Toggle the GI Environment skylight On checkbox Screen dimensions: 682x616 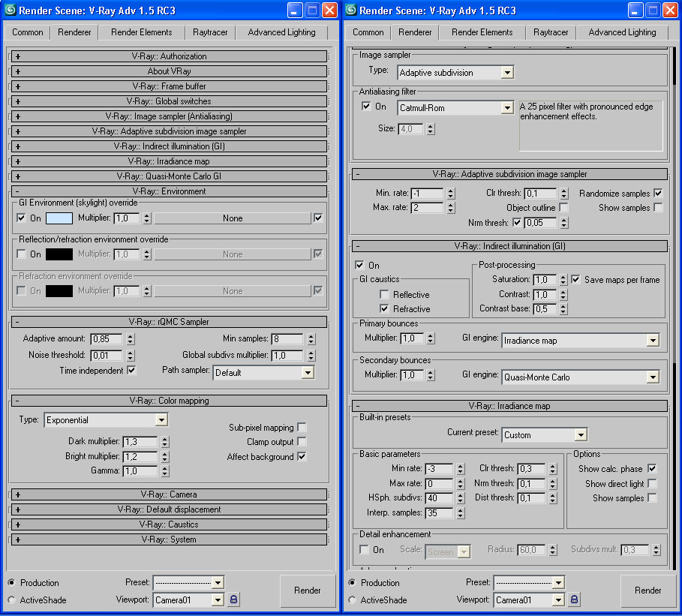[x=21, y=218]
